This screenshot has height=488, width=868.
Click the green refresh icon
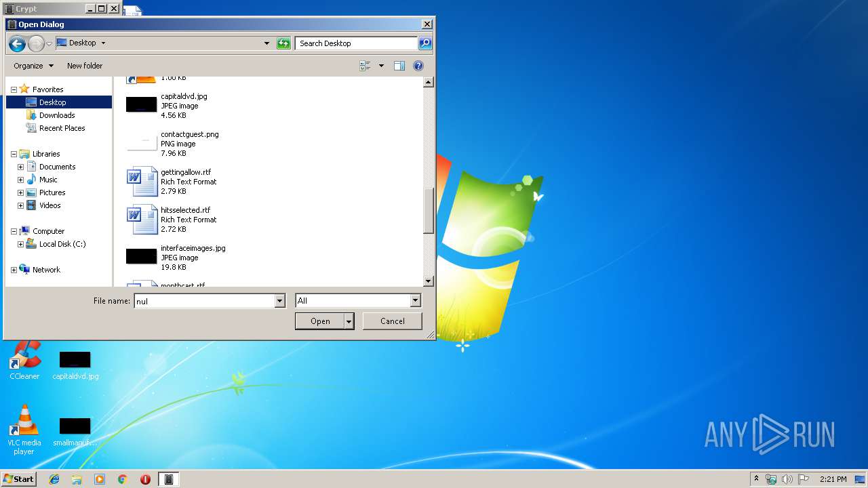pyautogui.click(x=283, y=43)
